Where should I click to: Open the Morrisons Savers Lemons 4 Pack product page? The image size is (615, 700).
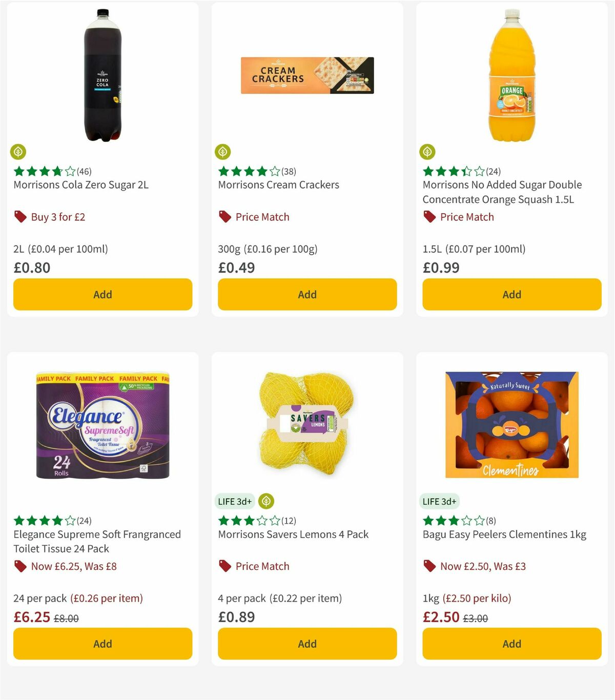point(293,534)
